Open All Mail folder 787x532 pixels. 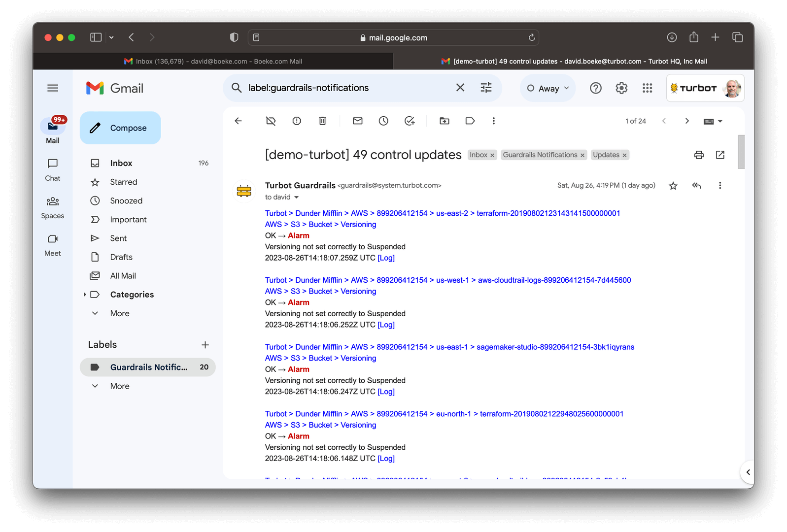148,276
